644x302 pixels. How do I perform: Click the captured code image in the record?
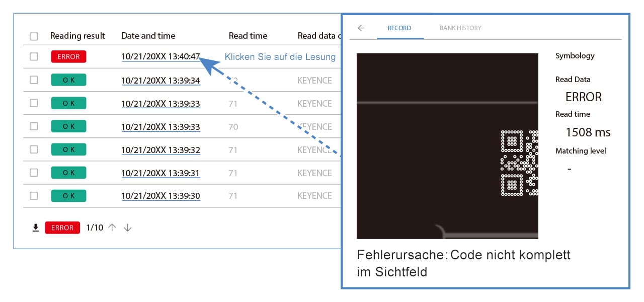pyautogui.click(x=447, y=146)
